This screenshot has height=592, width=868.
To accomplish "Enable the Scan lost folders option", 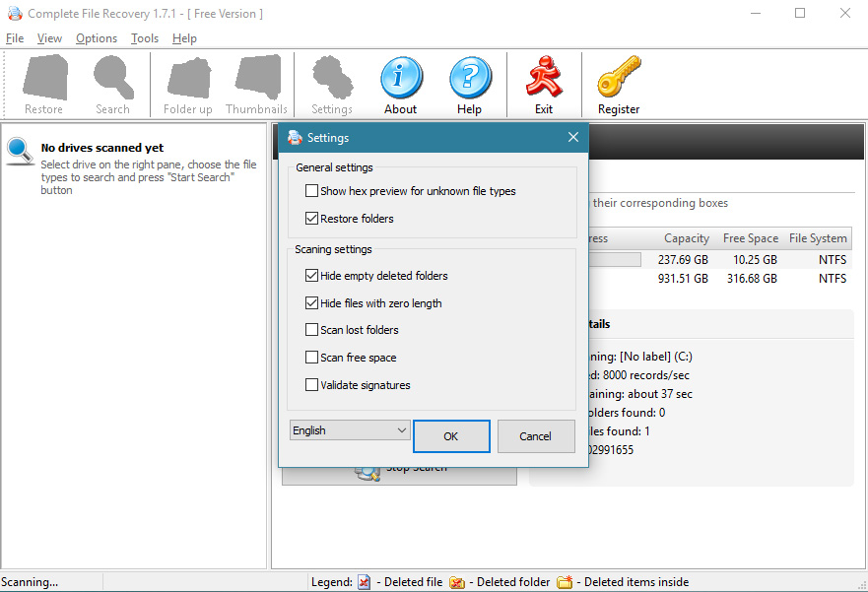I will [311, 330].
